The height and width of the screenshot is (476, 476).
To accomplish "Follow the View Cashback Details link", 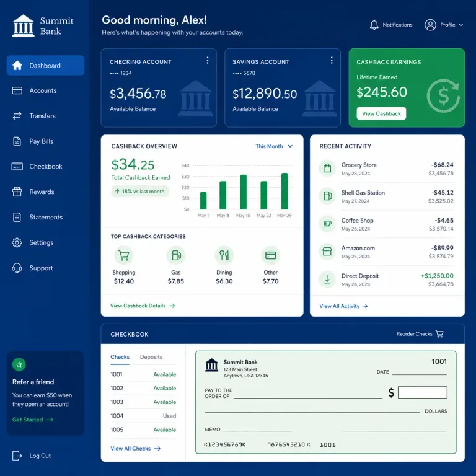I will (143, 306).
